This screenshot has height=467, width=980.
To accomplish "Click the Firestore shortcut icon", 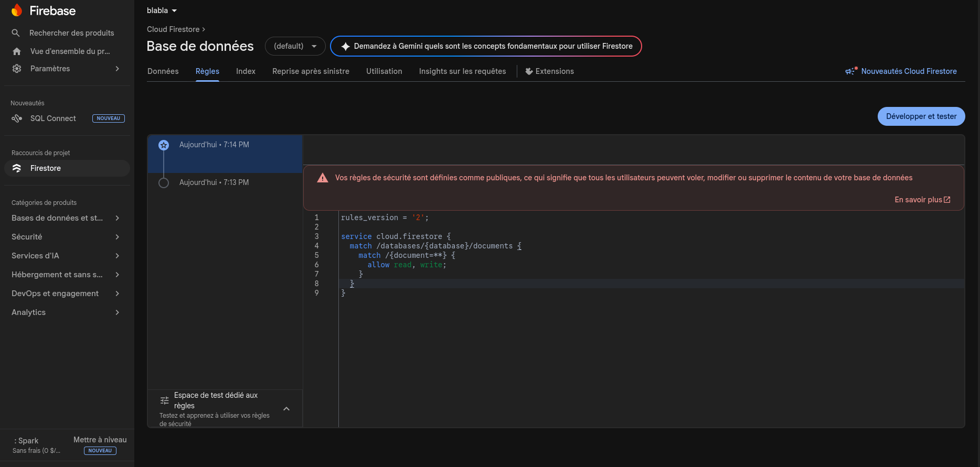I will click(x=17, y=168).
